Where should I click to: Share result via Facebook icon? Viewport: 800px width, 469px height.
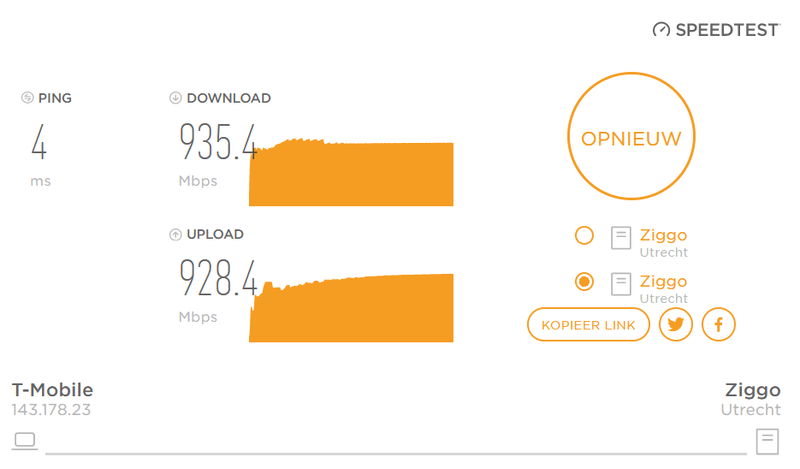(x=719, y=324)
